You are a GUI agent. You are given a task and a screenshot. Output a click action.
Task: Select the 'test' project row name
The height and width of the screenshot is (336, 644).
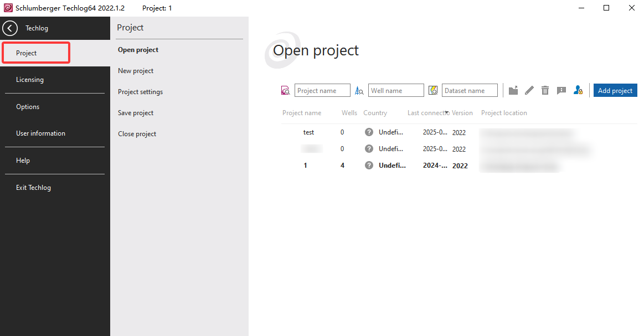pos(308,132)
